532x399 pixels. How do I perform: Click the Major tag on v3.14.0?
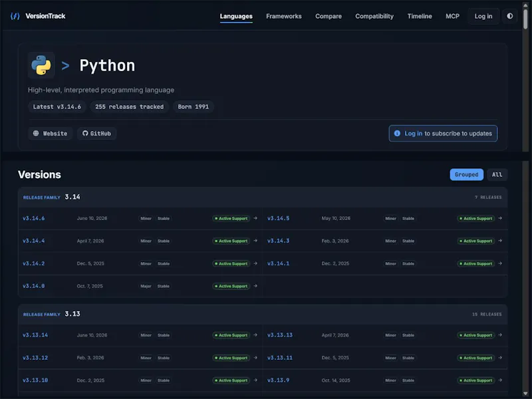pyautogui.click(x=146, y=287)
